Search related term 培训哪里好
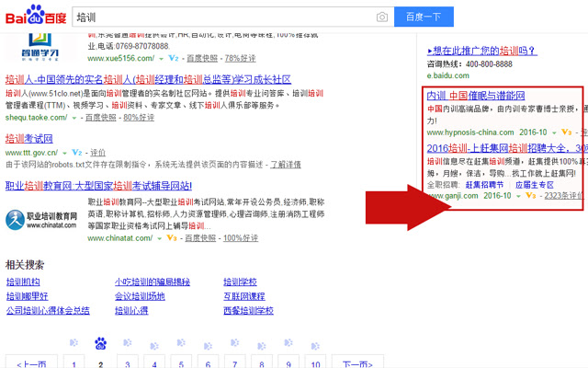The image size is (588, 368). click(28, 296)
